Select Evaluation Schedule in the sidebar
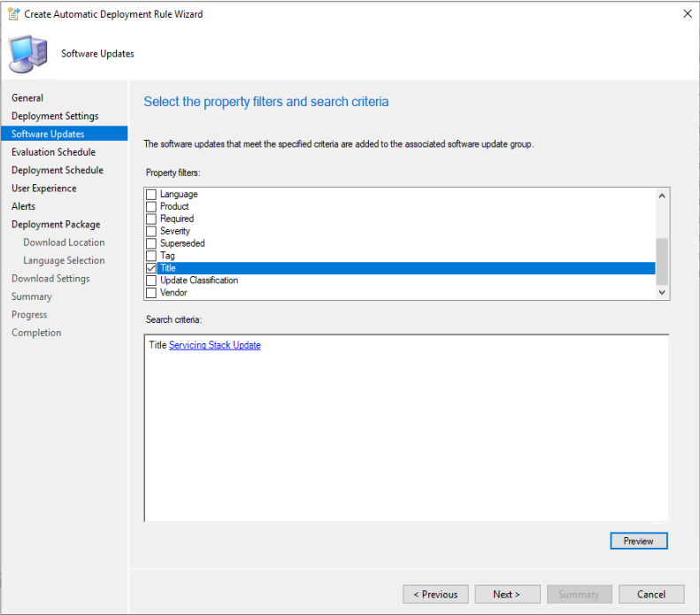This screenshot has height=615, width=700. (54, 152)
